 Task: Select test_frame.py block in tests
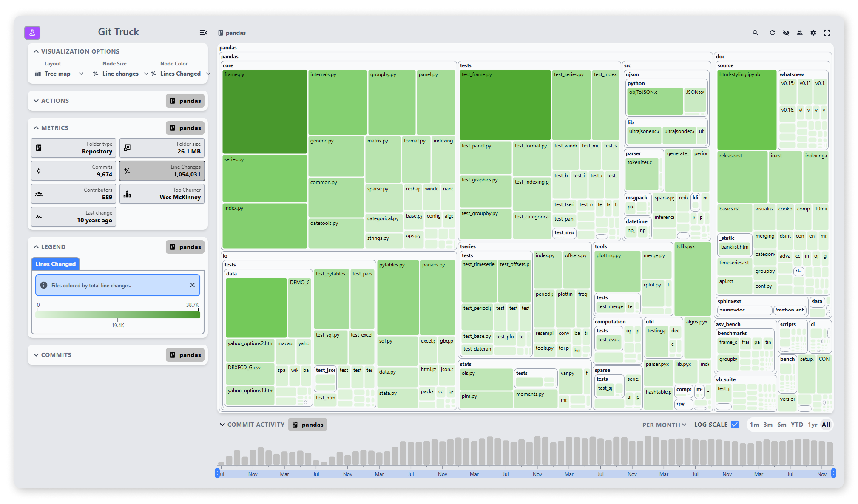pos(505,105)
